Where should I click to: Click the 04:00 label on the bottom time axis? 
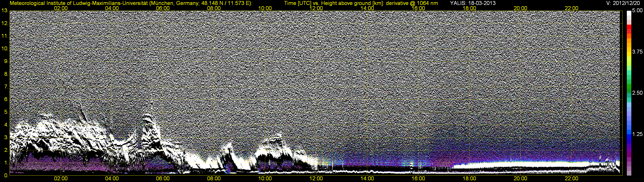point(112,179)
